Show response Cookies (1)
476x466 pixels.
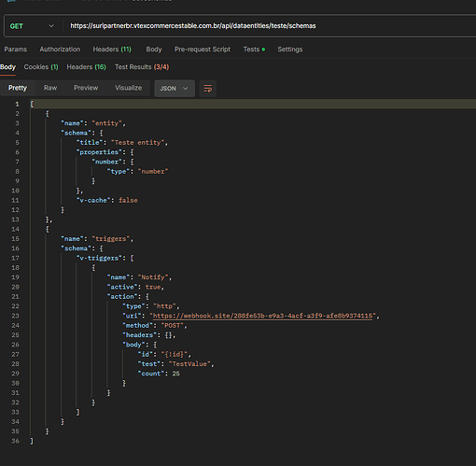pos(41,67)
